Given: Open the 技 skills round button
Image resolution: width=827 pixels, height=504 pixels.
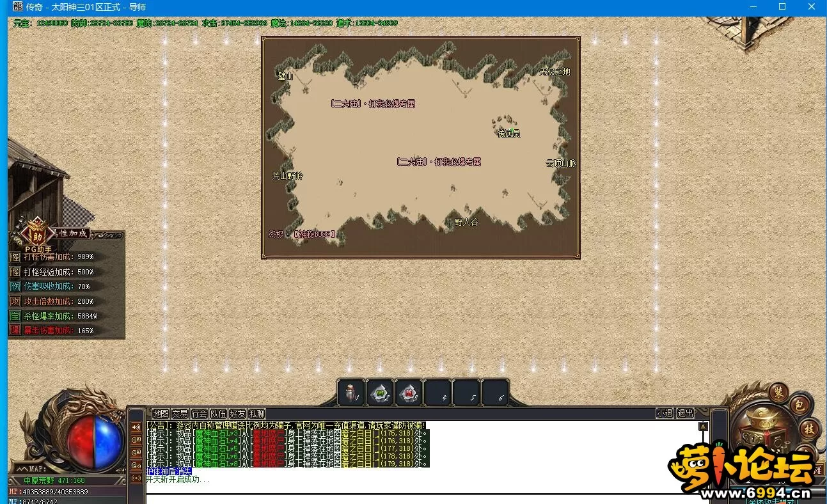Looking at the screenshot, I should 809,429.
